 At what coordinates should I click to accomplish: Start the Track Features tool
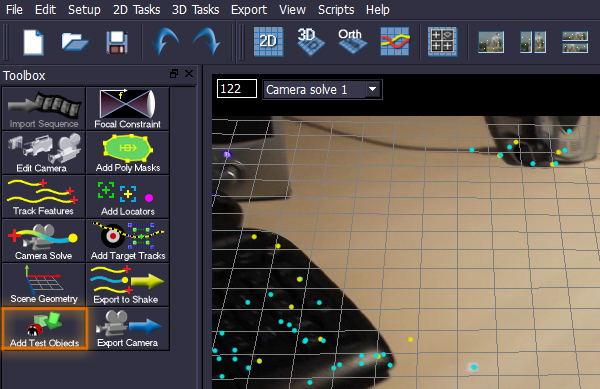tap(44, 197)
